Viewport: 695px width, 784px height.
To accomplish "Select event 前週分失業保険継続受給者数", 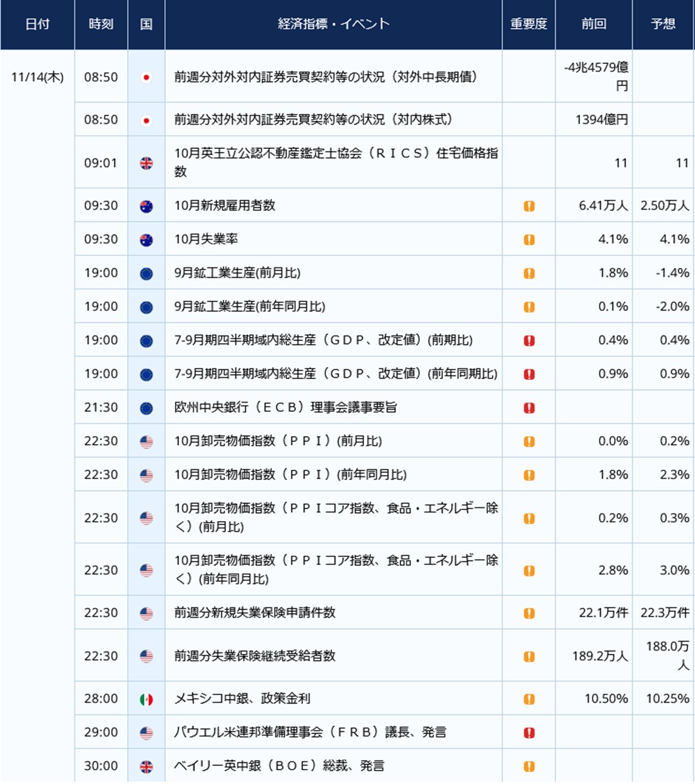I will coord(255,655).
